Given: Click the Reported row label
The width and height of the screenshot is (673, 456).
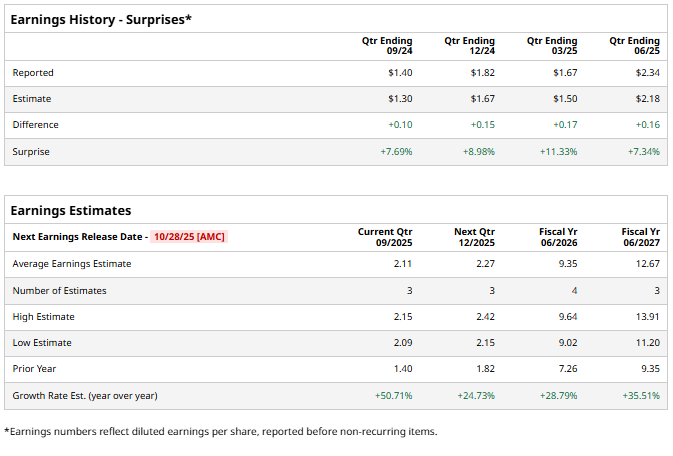Looking at the screenshot, I should 33,73.
